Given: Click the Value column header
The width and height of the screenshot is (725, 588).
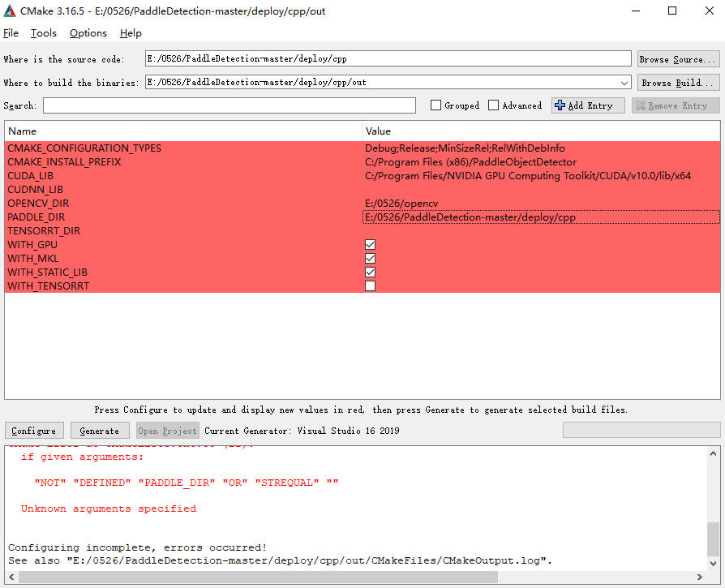Looking at the screenshot, I should pos(541,131).
